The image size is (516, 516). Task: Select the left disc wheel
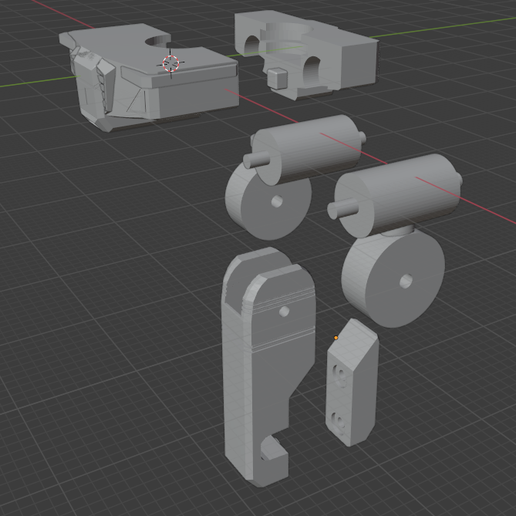[x=268, y=201]
